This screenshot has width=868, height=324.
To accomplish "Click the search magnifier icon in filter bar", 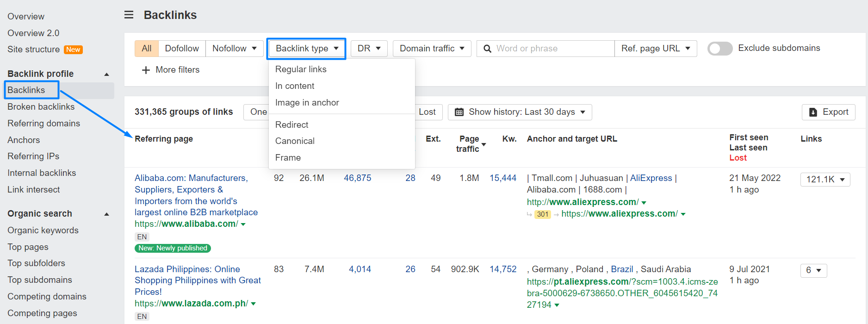I will [x=487, y=49].
